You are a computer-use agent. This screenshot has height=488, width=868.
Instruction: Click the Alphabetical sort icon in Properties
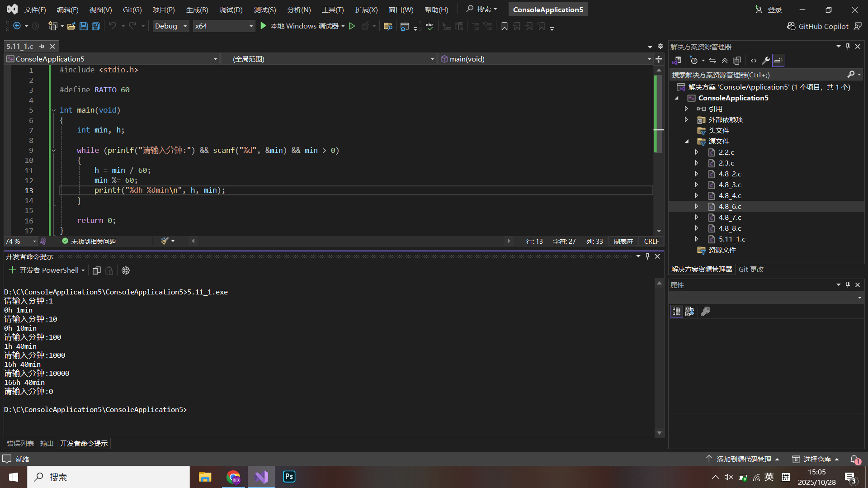click(689, 311)
